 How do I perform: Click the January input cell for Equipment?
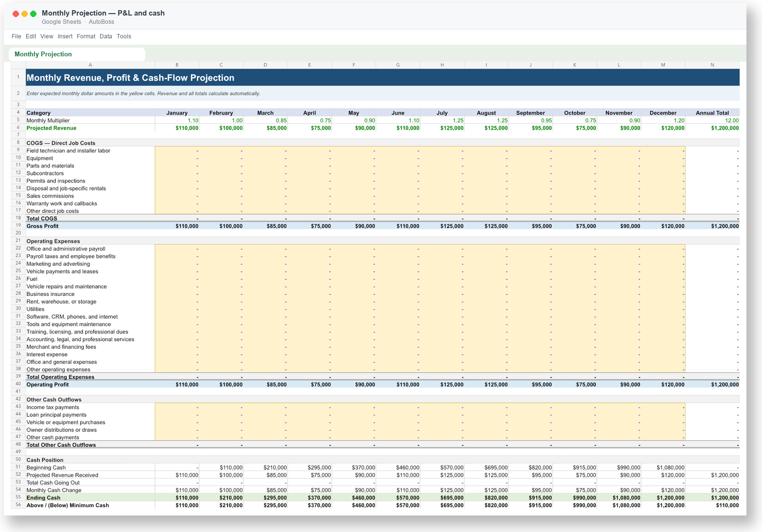177,158
